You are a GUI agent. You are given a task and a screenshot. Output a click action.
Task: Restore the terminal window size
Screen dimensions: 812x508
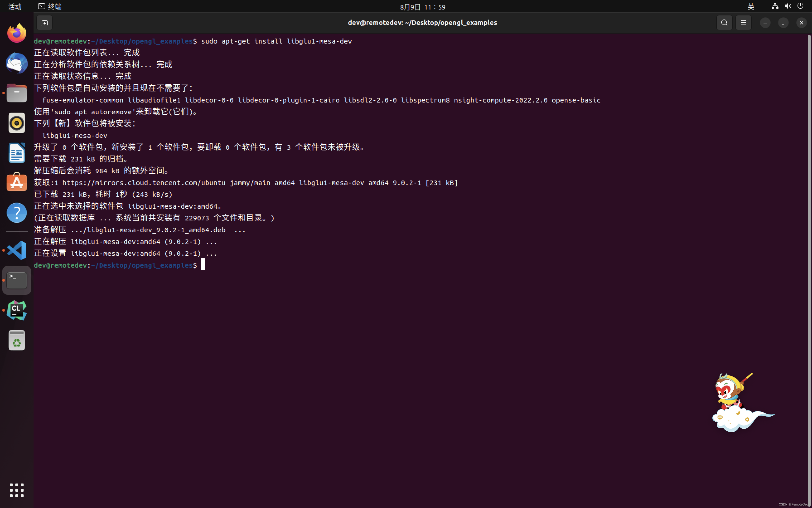point(783,23)
